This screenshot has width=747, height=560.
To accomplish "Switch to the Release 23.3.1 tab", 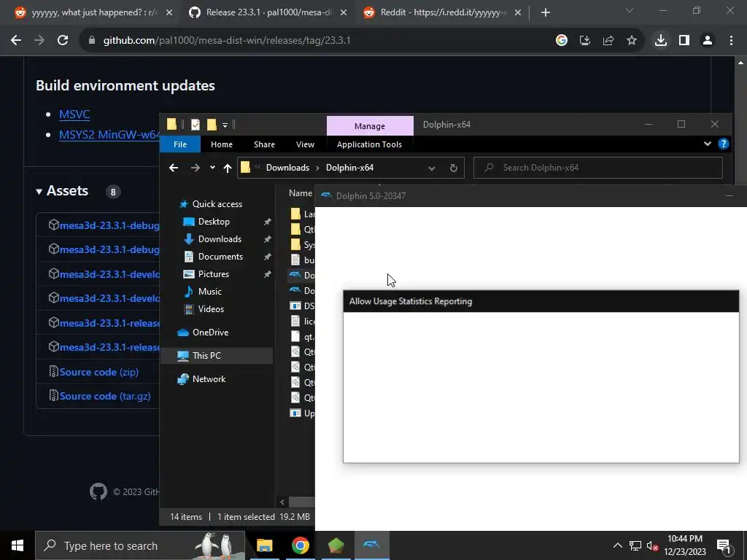I will pyautogui.click(x=267, y=13).
